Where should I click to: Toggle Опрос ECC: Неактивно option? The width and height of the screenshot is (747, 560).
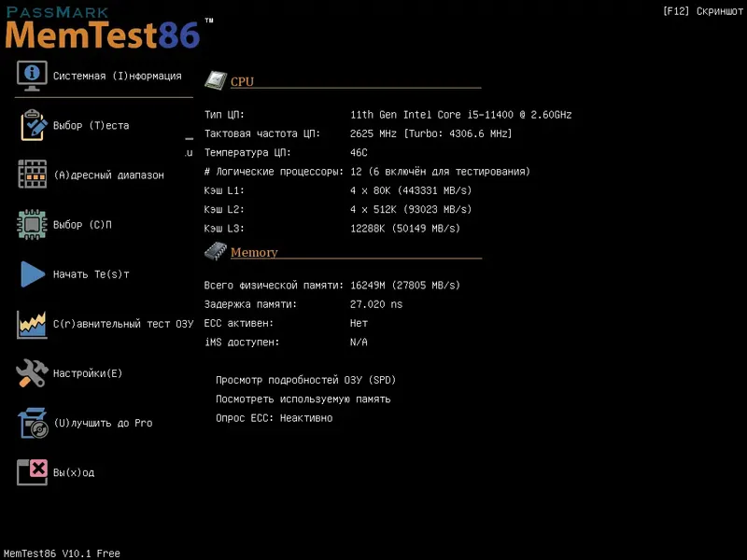(x=274, y=418)
